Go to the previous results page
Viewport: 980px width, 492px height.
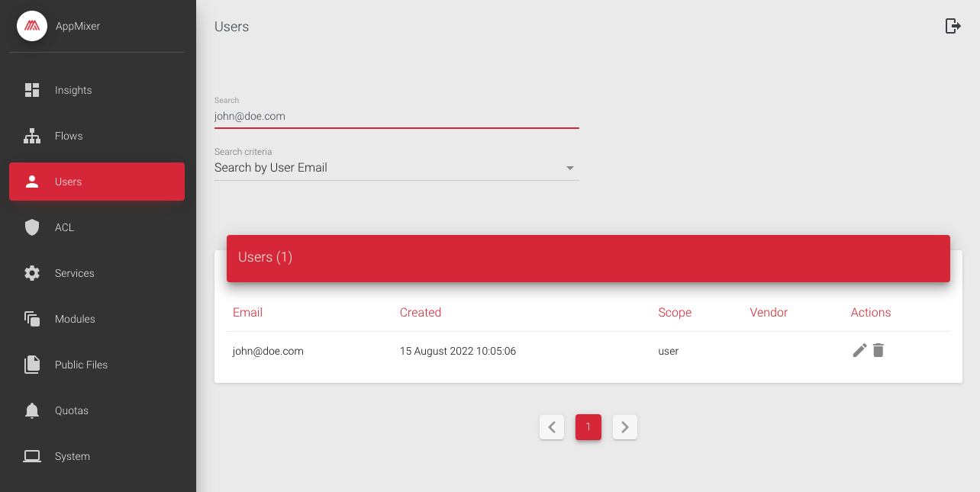pyautogui.click(x=552, y=427)
